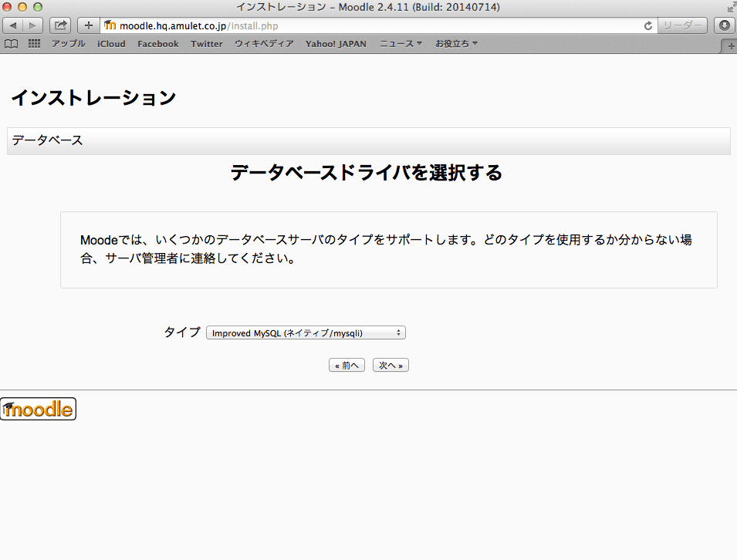This screenshot has width=737, height=560.
Task: Open the タイプ database driver dropdown
Action: click(306, 332)
